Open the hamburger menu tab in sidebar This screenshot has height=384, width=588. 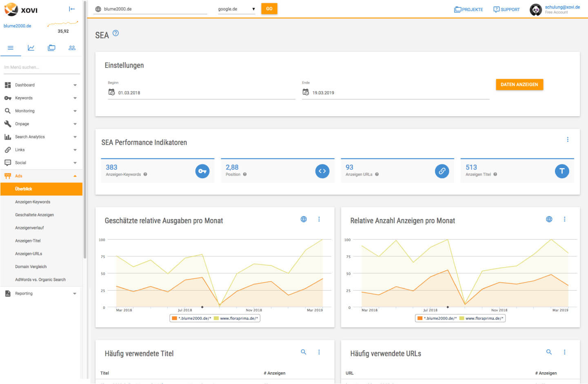[x=11, y=48]
